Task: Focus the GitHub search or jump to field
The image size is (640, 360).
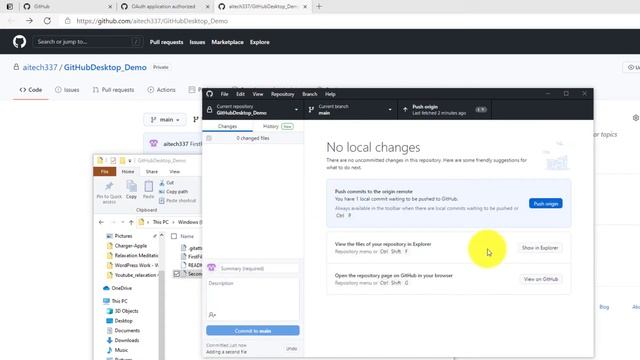Action: pos(88,42)
